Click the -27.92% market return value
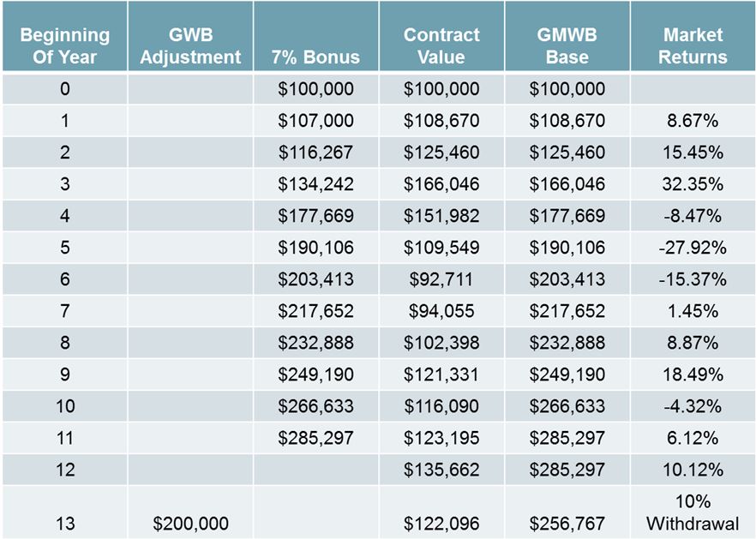Image resolution: width=756 pixels, height=539 pixels. coord(693,248)
